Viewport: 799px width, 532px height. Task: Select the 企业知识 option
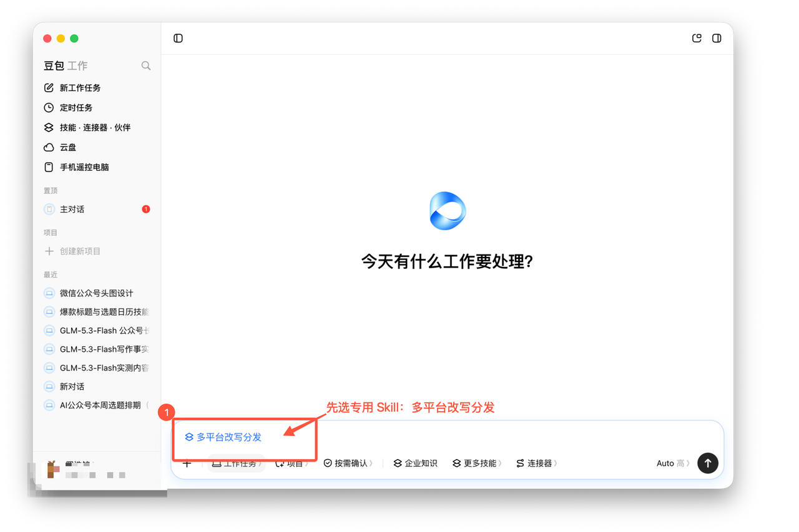(415, 463)
